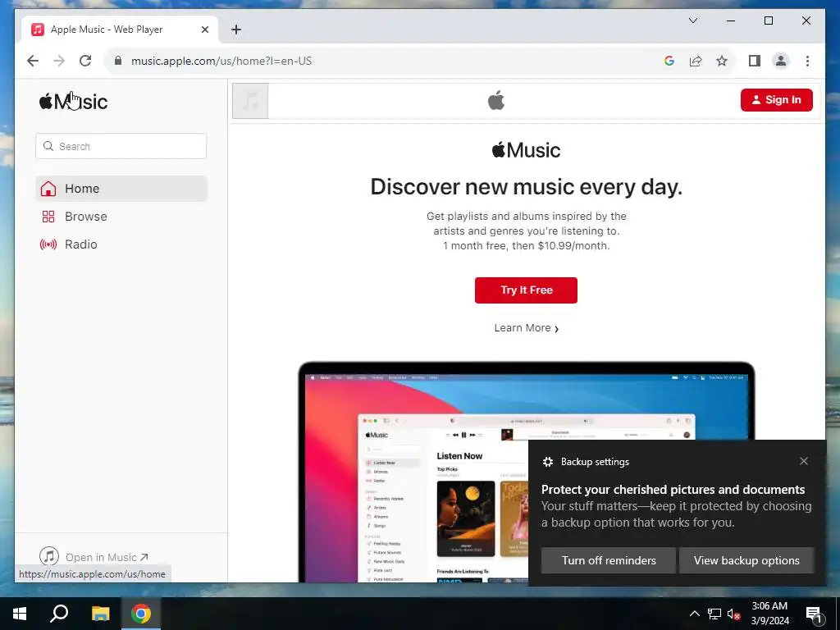The image size is (840, 630).
Task: Close the Apple Music tab
Action: 204,30
